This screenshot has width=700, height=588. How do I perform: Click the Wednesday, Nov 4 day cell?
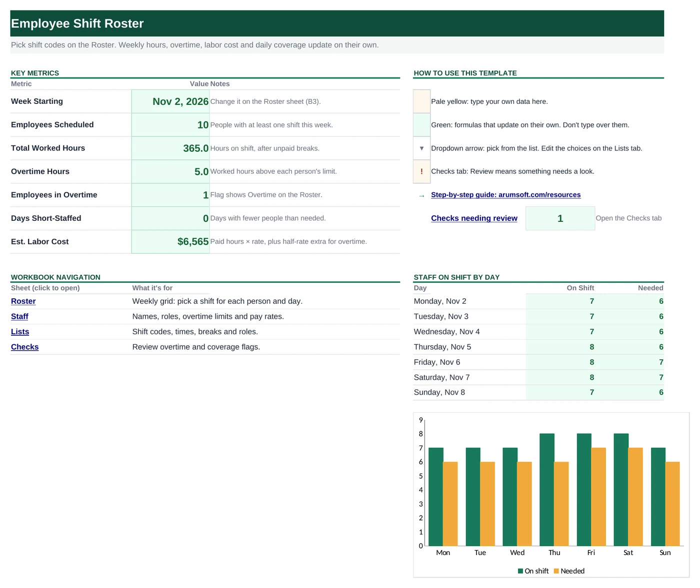click(469, 332)
